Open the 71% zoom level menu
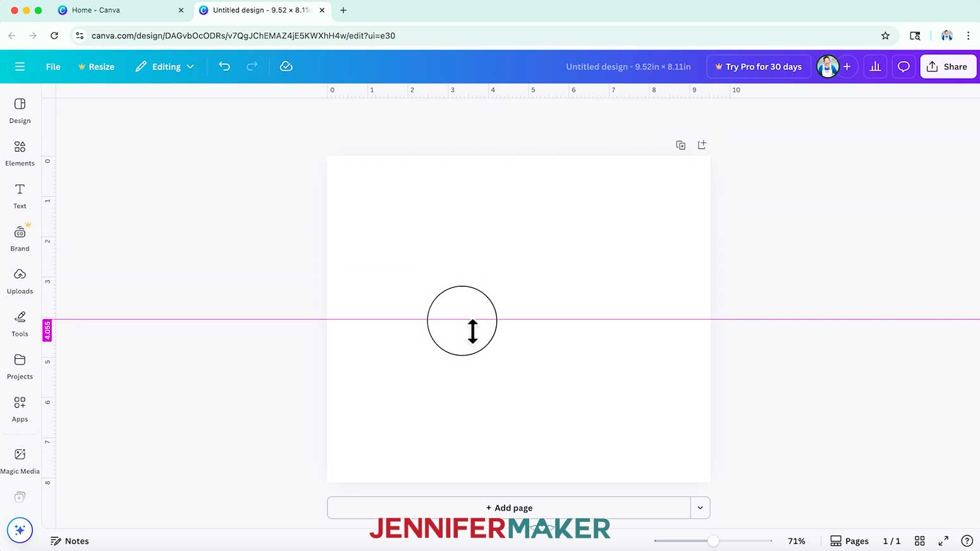Viewport: 980px width, 551px height. 797,541
